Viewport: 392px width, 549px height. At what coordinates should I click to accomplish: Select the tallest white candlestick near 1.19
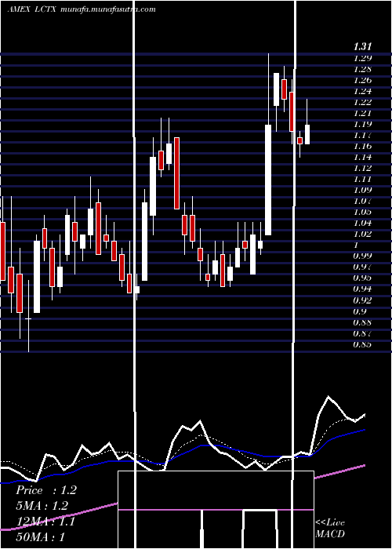268,180
